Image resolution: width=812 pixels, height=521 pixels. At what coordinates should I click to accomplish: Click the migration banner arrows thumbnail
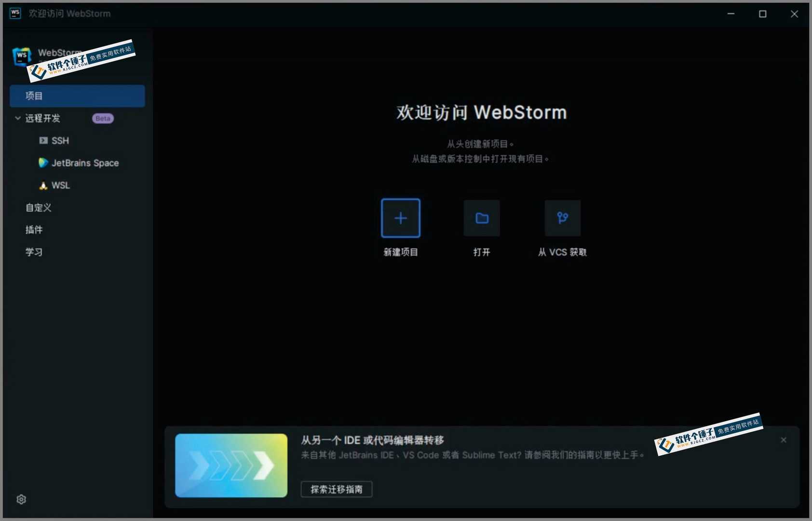click(231, 466)
